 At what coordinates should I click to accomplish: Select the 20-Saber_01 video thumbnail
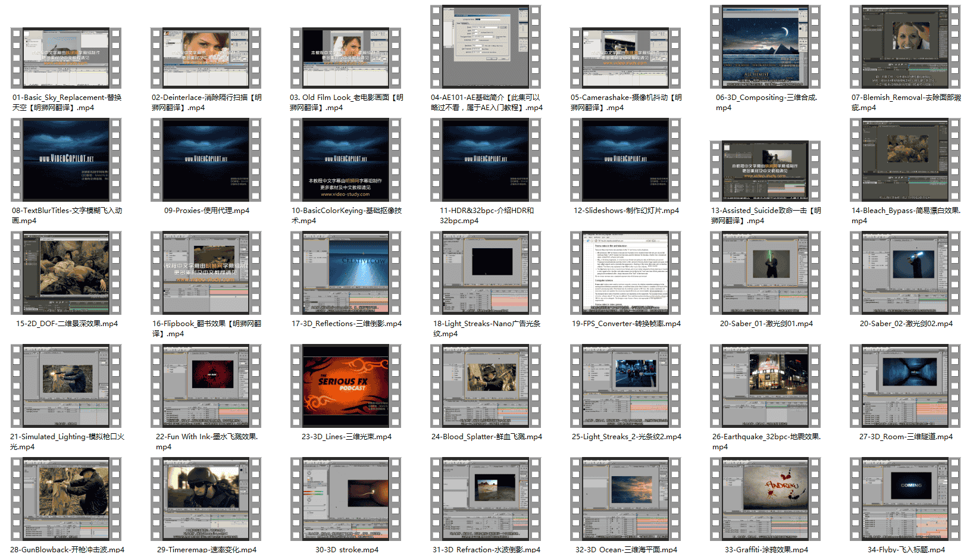pyautogui.click(x=765, y=273)
